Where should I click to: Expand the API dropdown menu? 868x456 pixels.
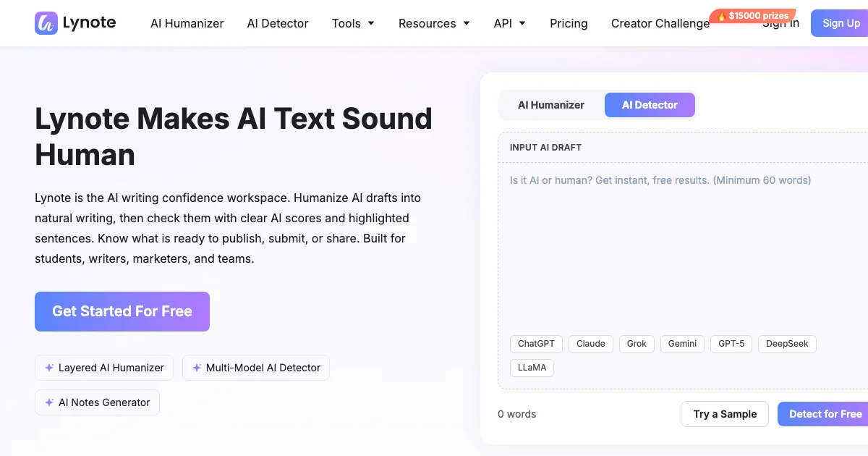tap(509, 23)
